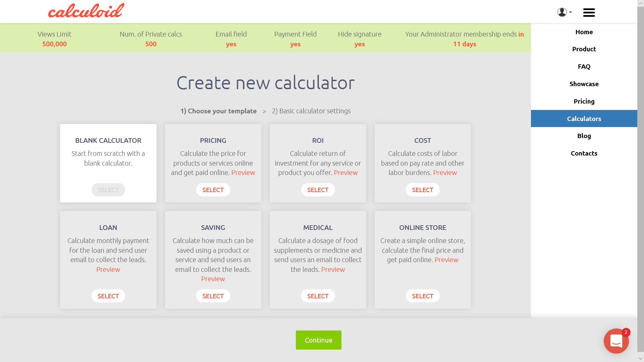
Task: Toggle visibility of Calculators menu item
Action: tap(584, 118)
